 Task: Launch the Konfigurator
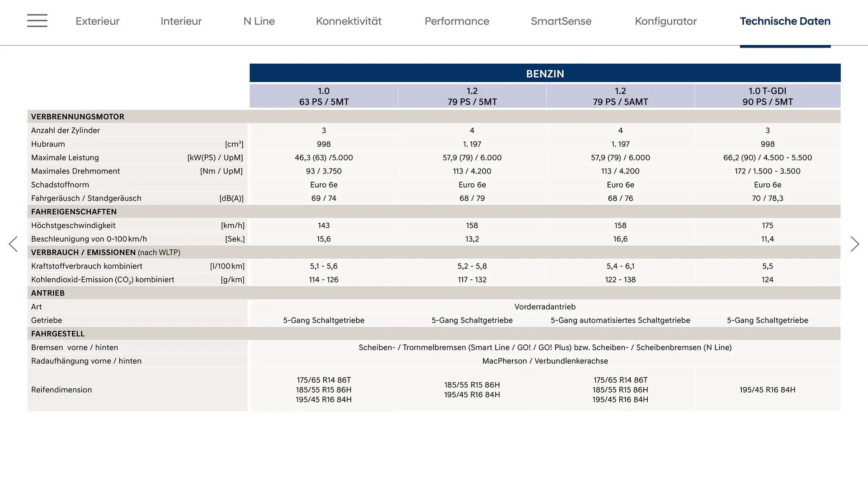665,21
